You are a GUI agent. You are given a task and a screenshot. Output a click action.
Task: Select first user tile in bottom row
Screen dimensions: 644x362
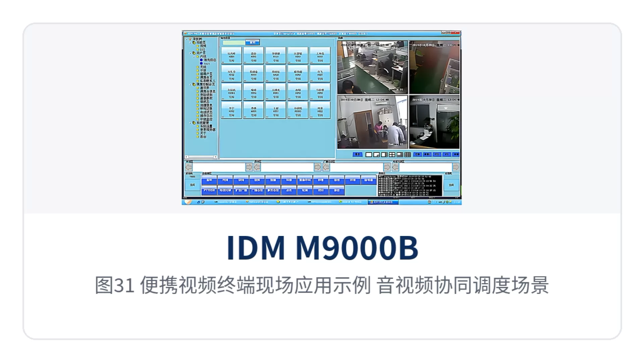point(231,110)
